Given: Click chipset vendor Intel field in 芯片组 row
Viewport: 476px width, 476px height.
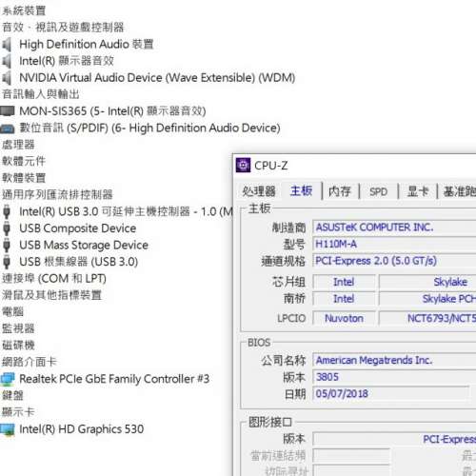Looking at the screenshot, I should (x=344, y=282).
